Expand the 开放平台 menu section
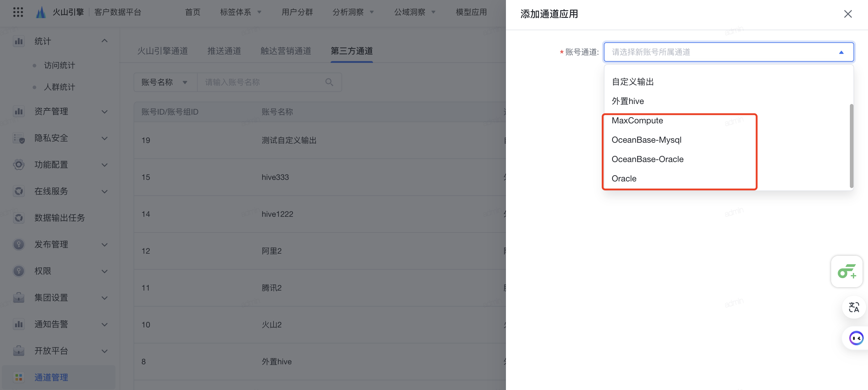The height and width of the screenshot is (390, 868). (105, 351)
